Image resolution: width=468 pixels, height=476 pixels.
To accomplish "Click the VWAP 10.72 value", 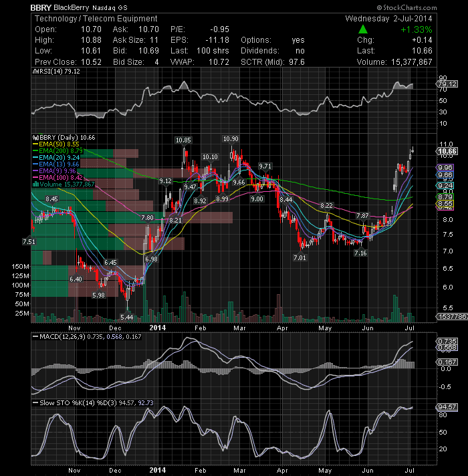I will [219, 62].
